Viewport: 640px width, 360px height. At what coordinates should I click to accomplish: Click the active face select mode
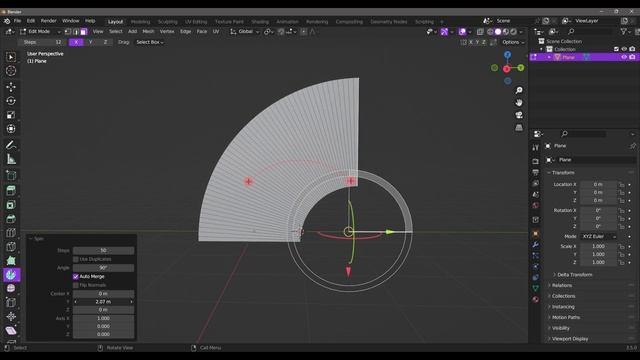point(84,31)
